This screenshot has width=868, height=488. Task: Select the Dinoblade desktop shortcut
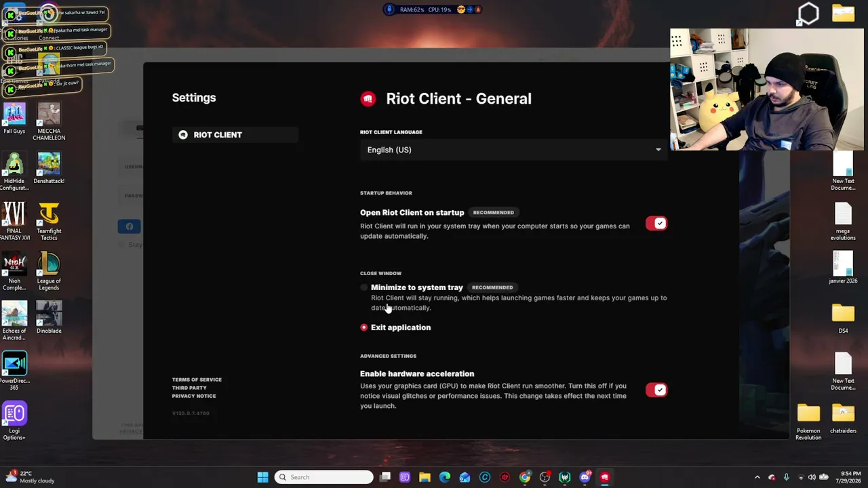pyautogui.click(x=49, y=318)
